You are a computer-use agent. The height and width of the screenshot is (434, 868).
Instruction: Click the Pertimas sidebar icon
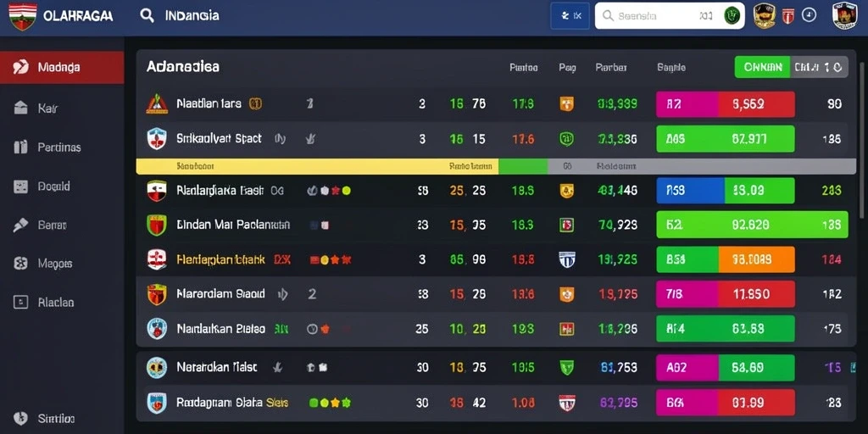(x=20, y=147)
